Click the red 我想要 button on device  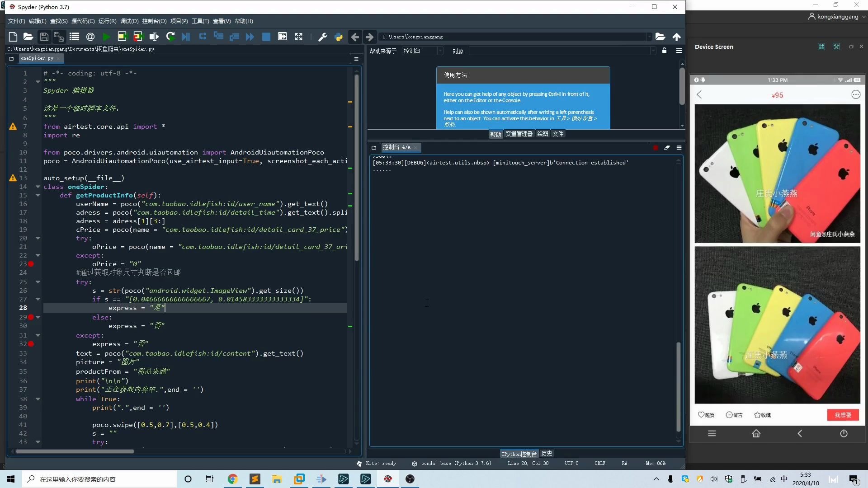click(843, 415)
